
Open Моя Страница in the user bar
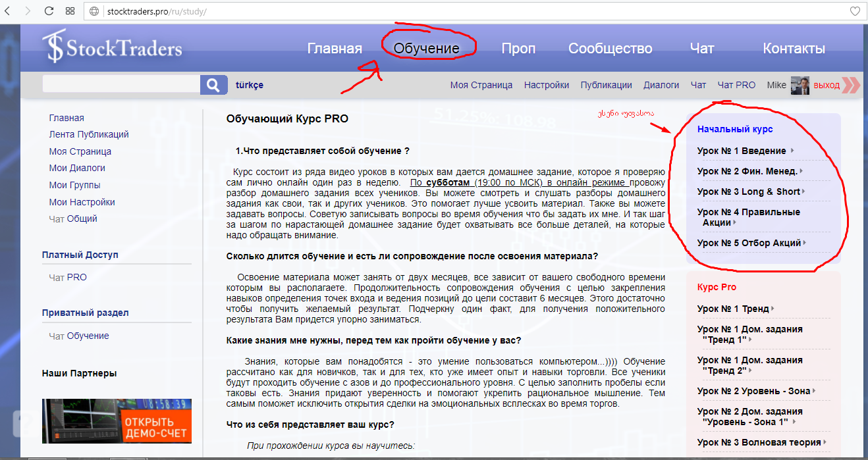pos(481,85)
